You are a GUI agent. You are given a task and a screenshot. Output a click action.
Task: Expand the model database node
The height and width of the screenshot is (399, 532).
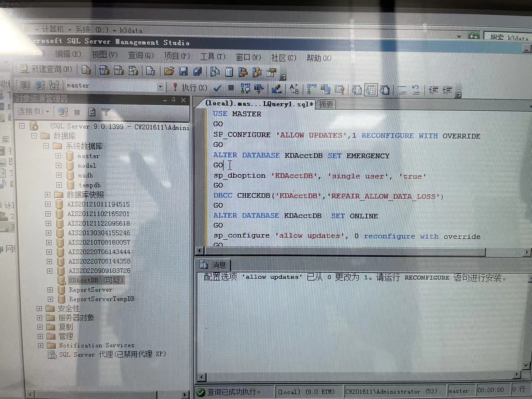pyautogui.click(x=58, y=165)
